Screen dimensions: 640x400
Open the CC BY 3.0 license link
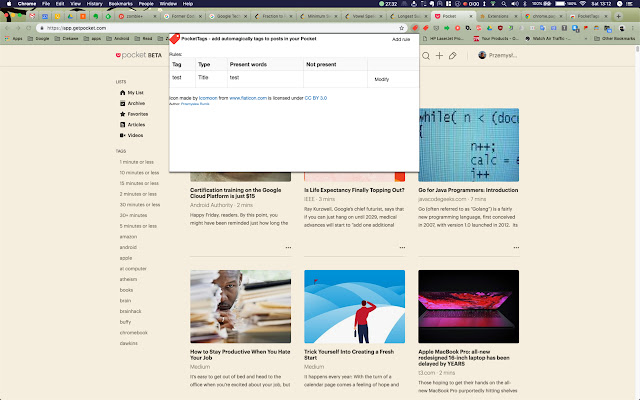pos(318,98)
